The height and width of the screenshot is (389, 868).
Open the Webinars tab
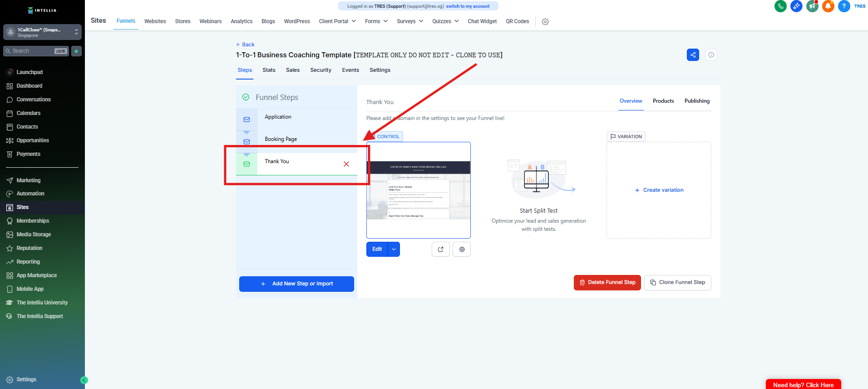point(211,21)
